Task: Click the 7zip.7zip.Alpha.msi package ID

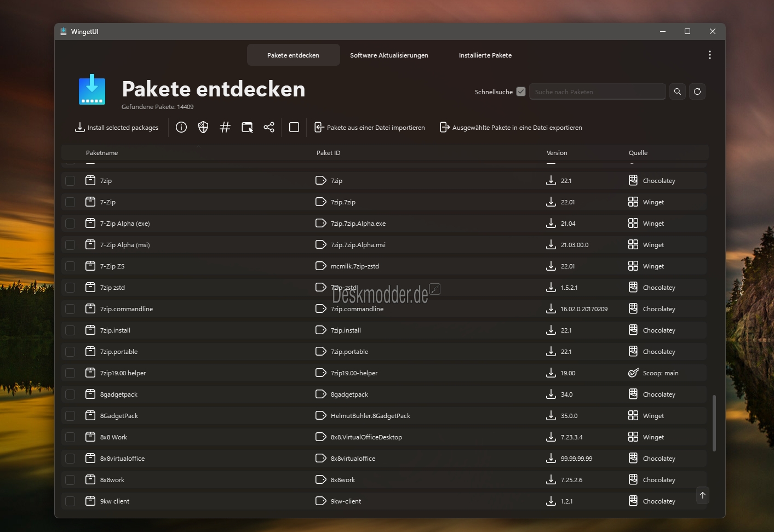Action: point(358,245)
